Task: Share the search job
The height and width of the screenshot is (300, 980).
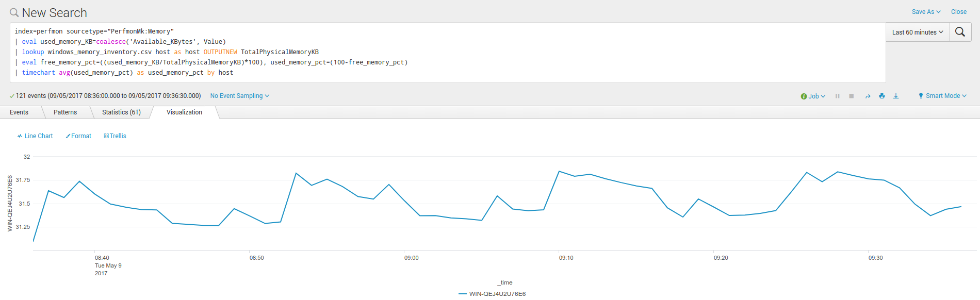Action: pos(868,96)
